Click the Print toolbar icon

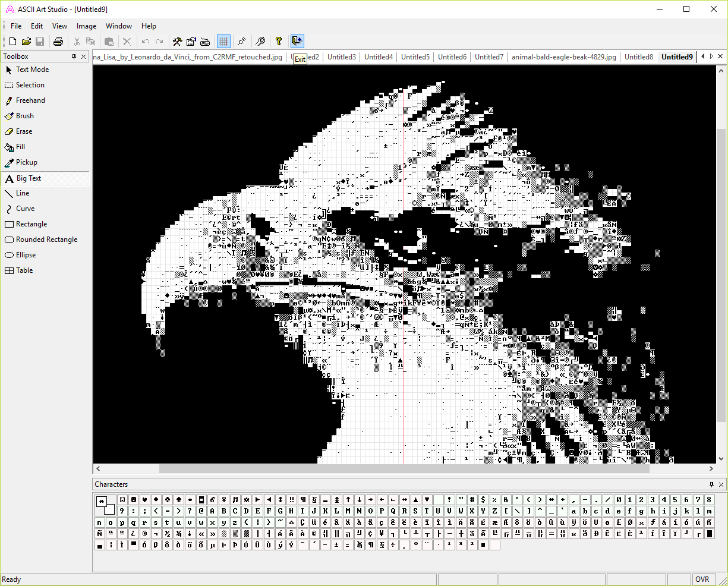point(58,41)
